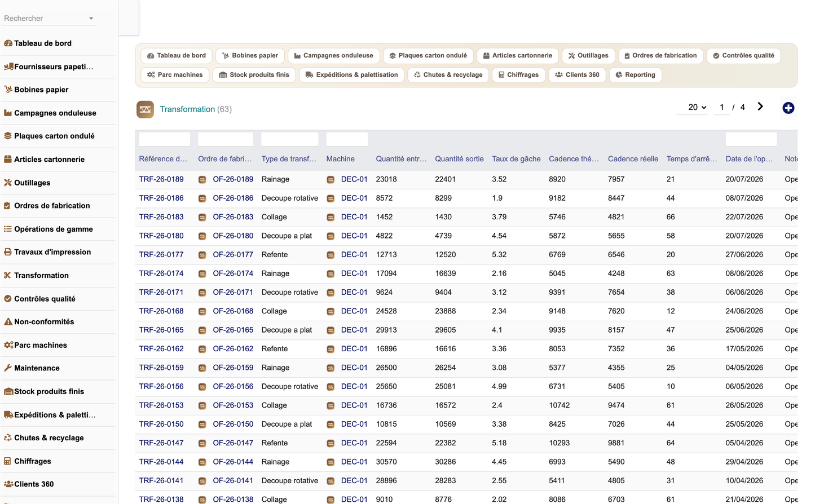The height and width of the screenshot is (504, 815).
Task: Add new Transformation with plus icon
Action: pos(788,108)
